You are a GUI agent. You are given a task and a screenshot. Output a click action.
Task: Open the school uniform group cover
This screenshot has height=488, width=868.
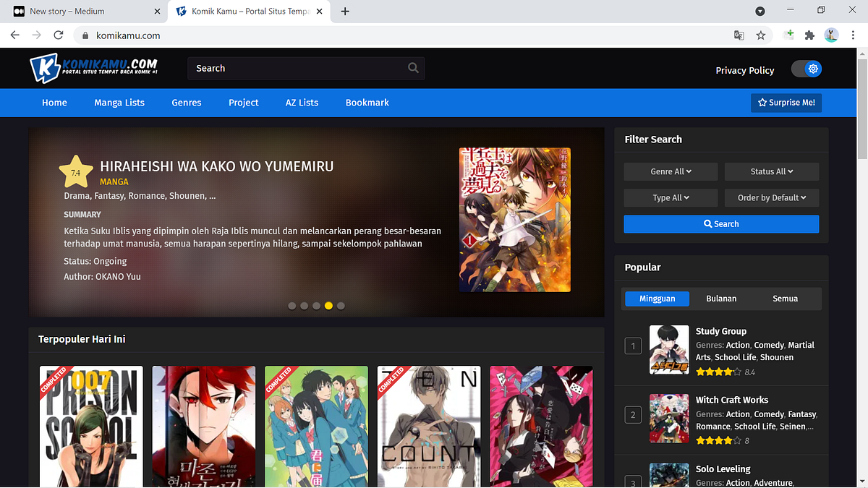316,426
